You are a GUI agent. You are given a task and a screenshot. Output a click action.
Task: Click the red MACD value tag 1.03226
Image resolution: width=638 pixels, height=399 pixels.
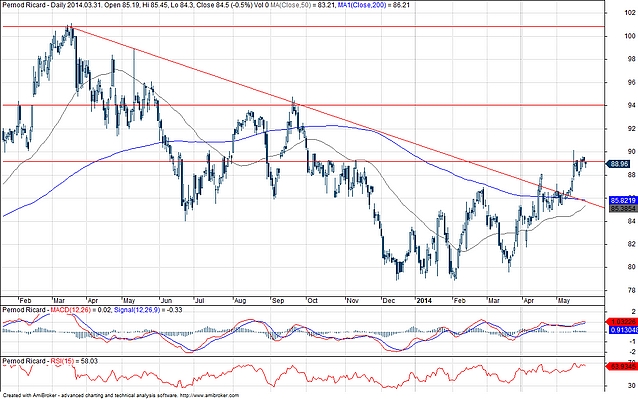[x=621, y=322]
